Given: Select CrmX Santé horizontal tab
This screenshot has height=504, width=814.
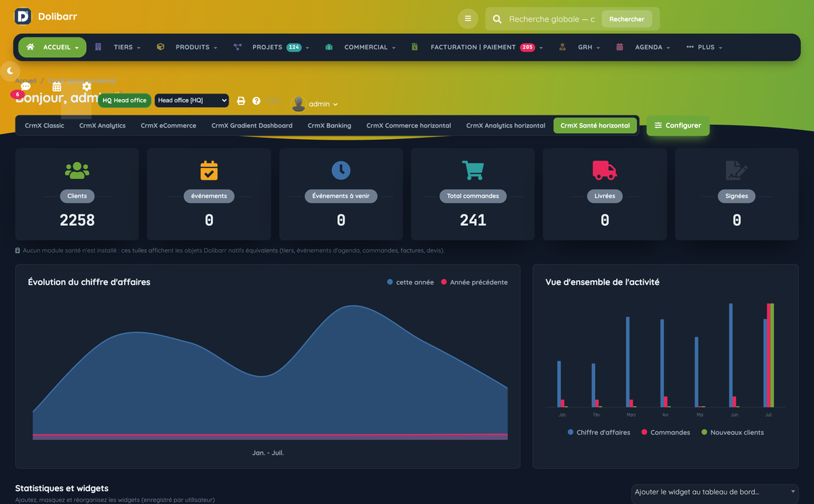Looking at the screenshot, I should tap(595, 125).
